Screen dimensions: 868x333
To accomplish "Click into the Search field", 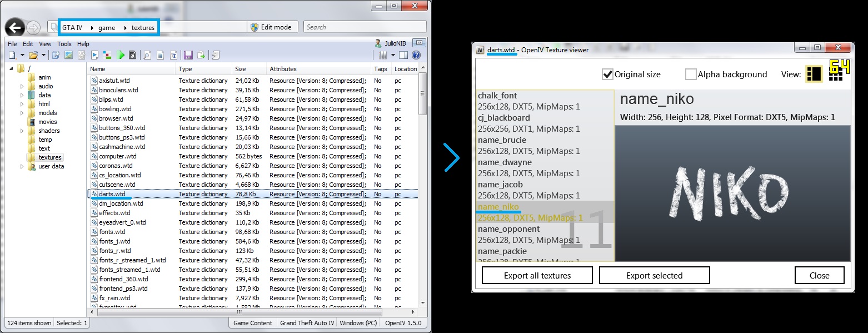I will (365, 27).
